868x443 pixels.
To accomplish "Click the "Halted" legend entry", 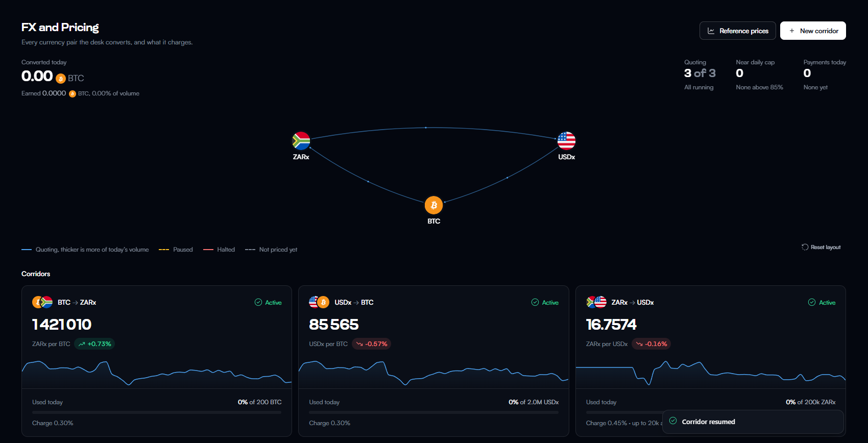I will pos(219,250).
